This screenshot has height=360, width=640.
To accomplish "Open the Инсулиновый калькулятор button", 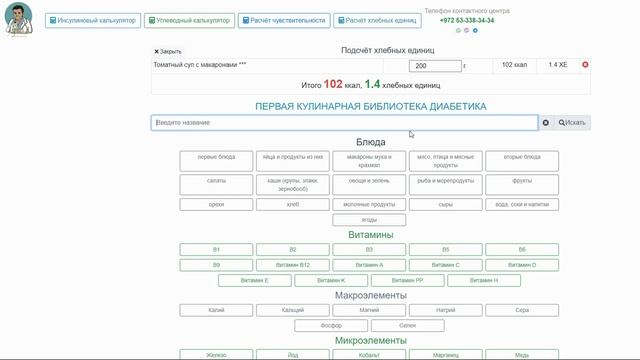I will pos(93,20).
